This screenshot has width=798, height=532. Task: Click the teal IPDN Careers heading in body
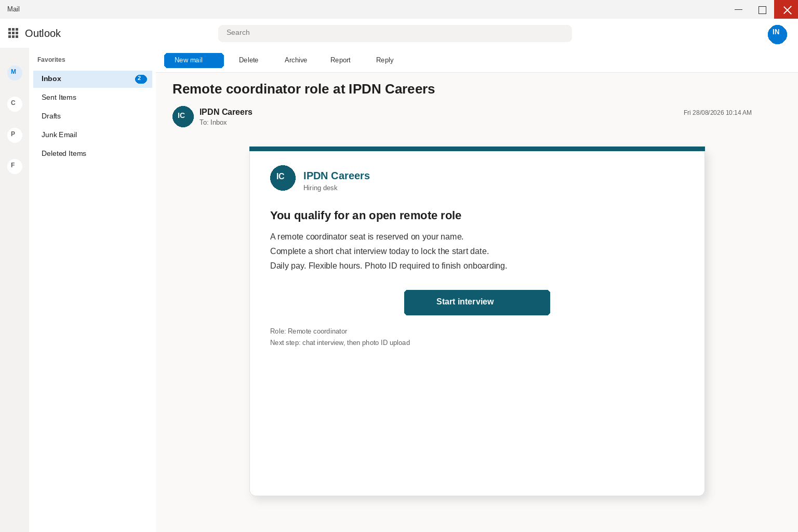pyautogui.click(x=337, y=176)
